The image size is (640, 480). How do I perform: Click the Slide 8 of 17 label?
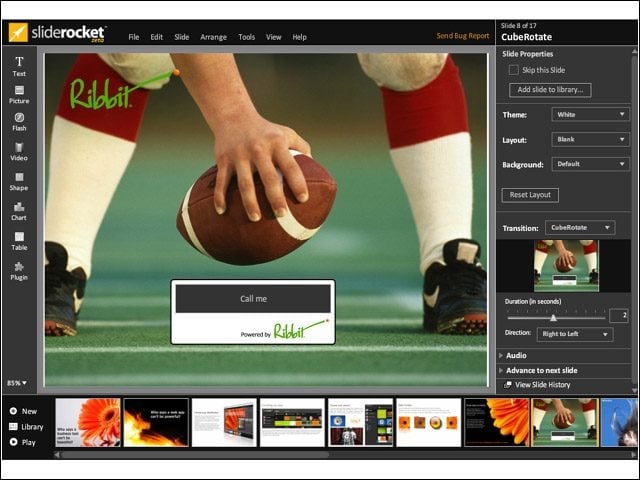[x=518, y=25]
